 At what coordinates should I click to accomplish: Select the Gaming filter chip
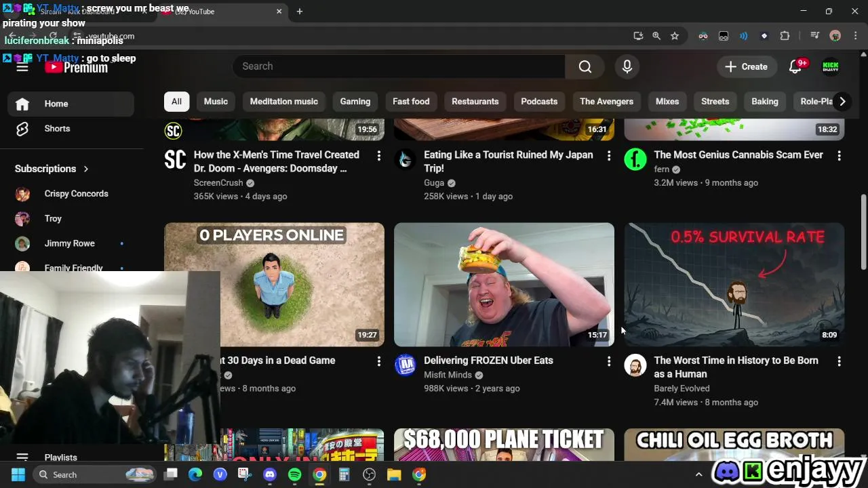click(x=355, y=102)
